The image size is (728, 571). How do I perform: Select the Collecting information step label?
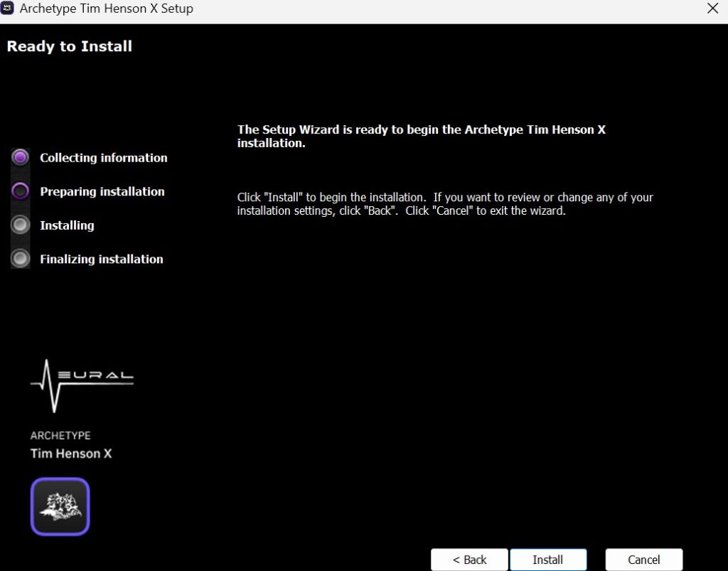click(104, 158)
